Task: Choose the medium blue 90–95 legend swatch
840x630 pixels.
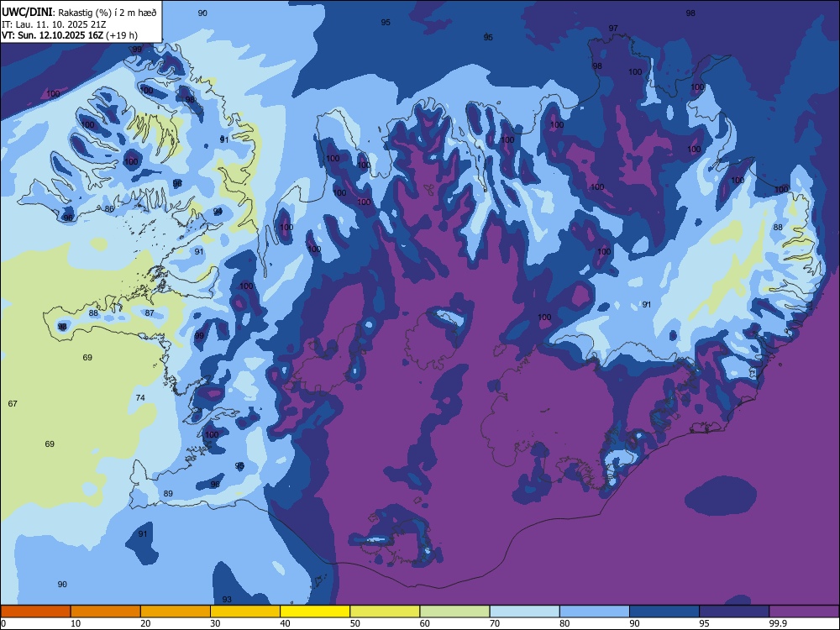Action: [x=664, y=612]
